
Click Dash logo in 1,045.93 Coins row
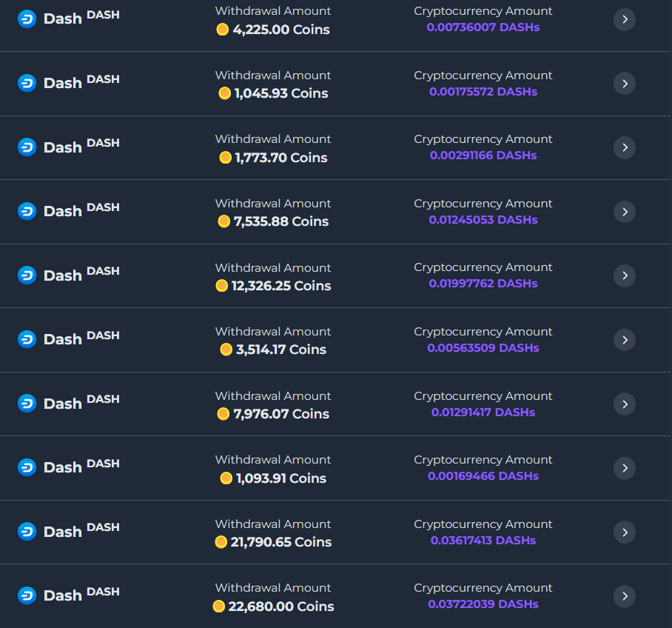27,83
